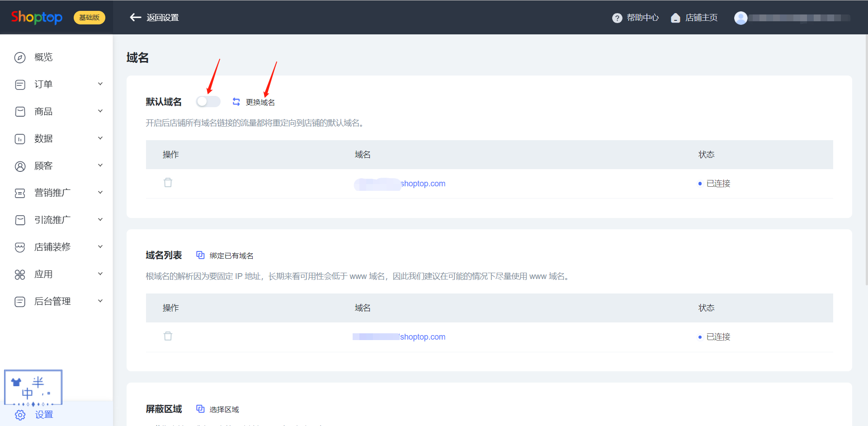Click the 基础版 plan badge
The width and height of the screenshot is (868, 426).
89,18
